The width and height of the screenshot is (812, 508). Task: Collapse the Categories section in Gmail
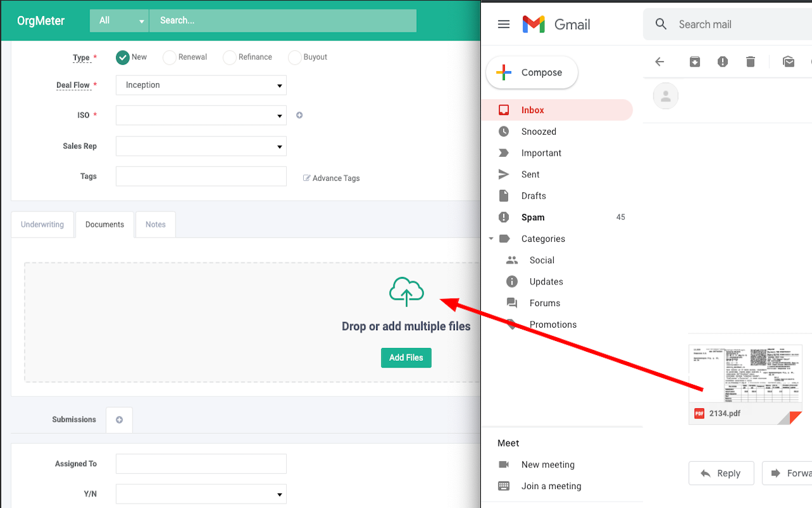coord(491,238)
